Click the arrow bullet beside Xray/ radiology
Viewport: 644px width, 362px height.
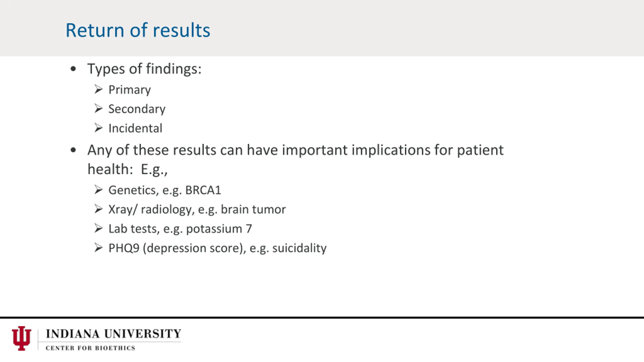[98, 209]
